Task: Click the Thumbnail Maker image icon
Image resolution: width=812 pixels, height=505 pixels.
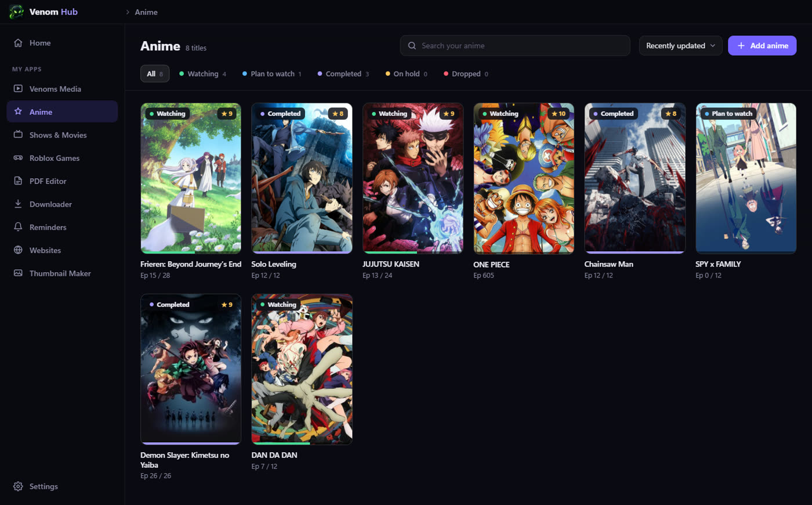Action: [x=18, y=273]
